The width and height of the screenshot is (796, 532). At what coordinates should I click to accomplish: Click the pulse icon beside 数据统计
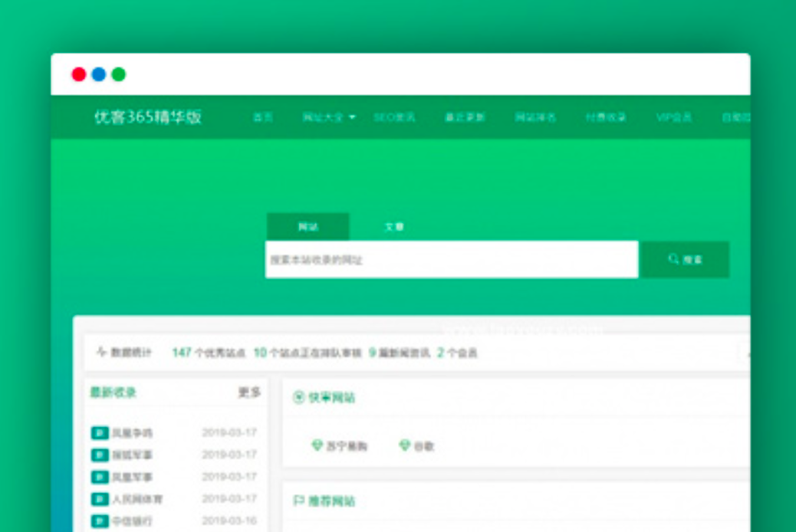[101, 353]
